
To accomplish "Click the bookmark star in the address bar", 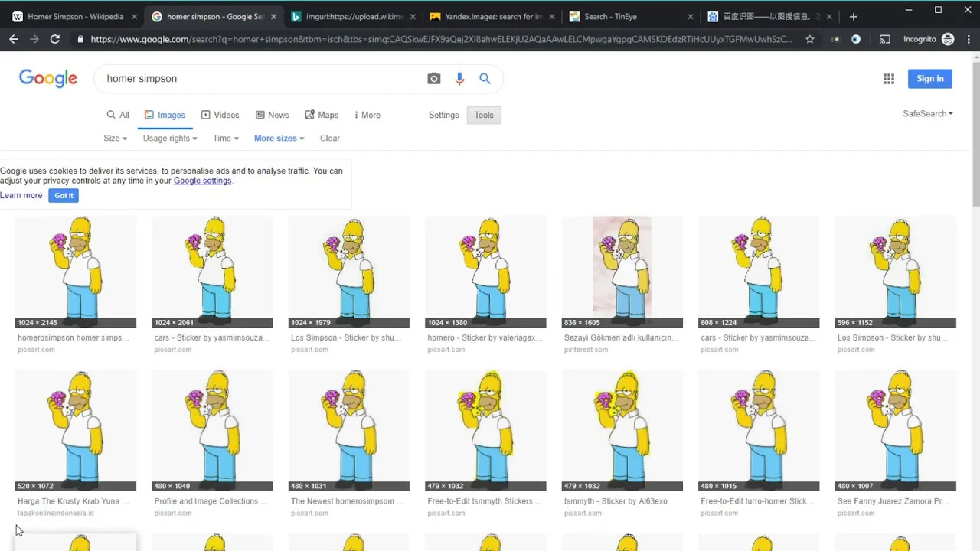I will click(810, 39).
